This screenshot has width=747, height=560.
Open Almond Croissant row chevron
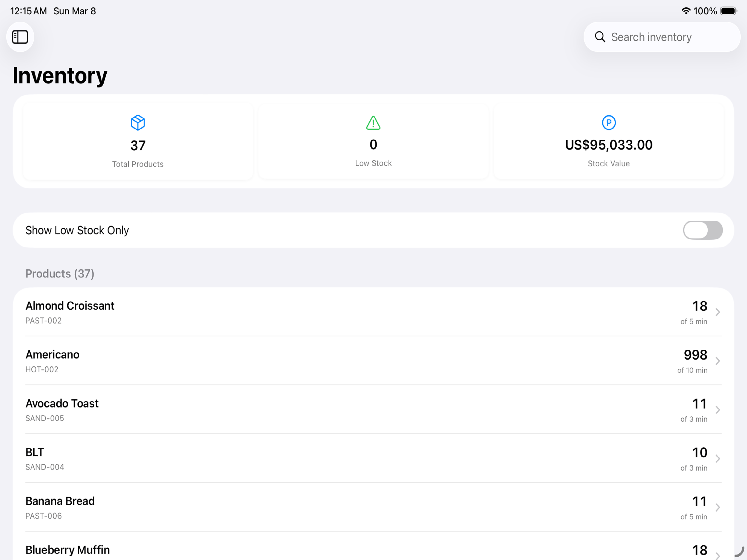pos(718,312)
